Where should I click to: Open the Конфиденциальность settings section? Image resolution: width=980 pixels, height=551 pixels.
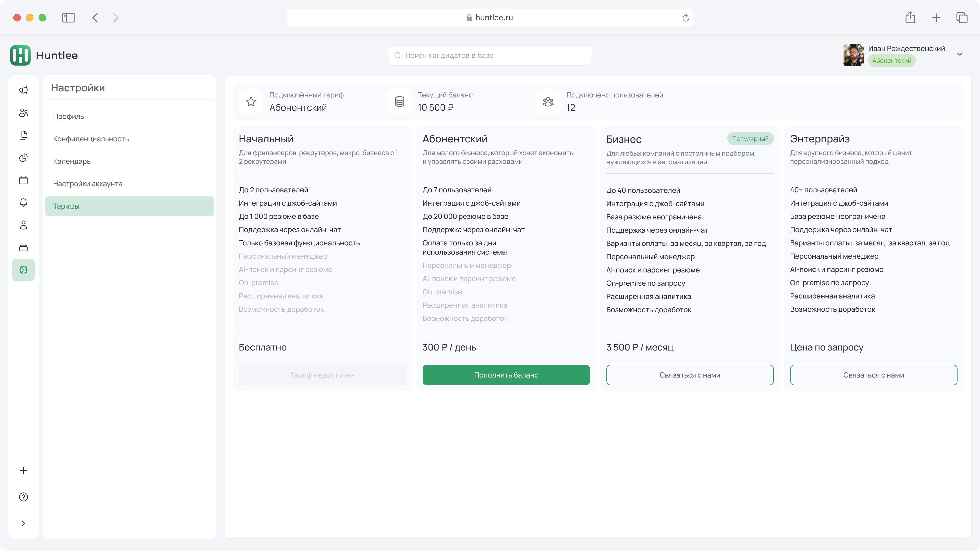click(91, 139)
